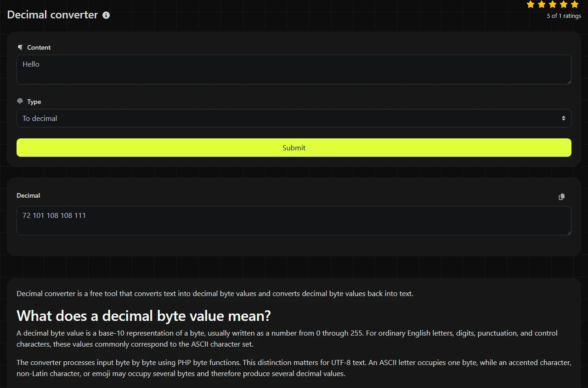588x388 pixels.
Task: Click the fifth rating star
Action: pos(575,5)
